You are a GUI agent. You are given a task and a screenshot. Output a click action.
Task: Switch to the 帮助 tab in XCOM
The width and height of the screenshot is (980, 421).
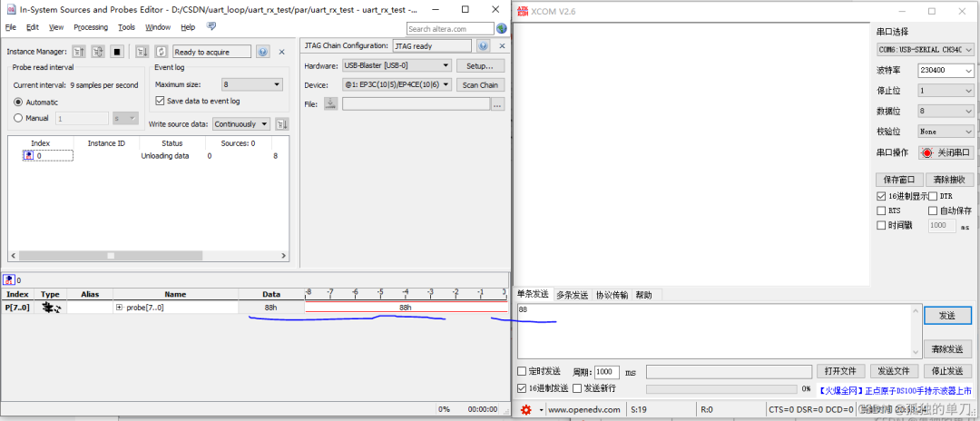tap(643, 295)
